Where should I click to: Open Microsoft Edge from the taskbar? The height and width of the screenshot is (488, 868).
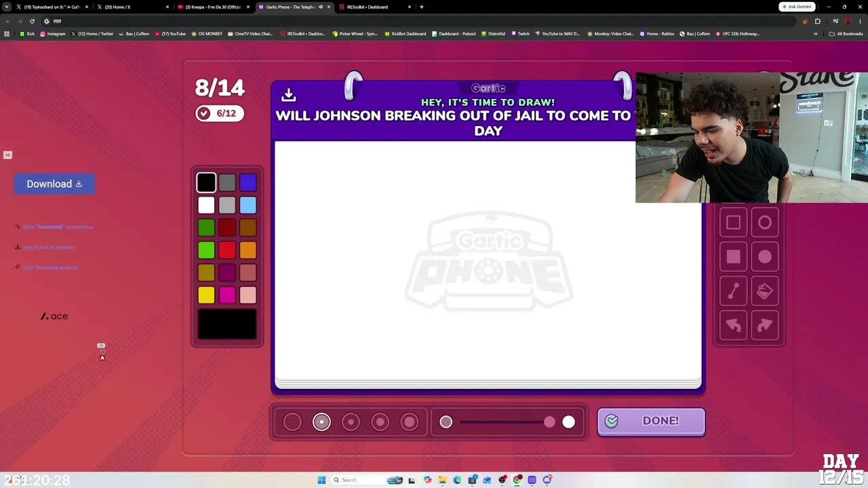457,480
